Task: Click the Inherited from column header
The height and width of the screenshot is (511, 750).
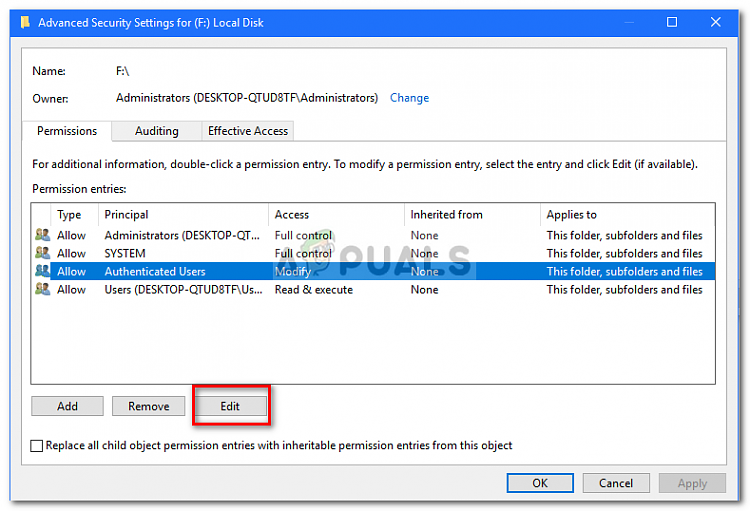Action: click(x=472, y=215)
